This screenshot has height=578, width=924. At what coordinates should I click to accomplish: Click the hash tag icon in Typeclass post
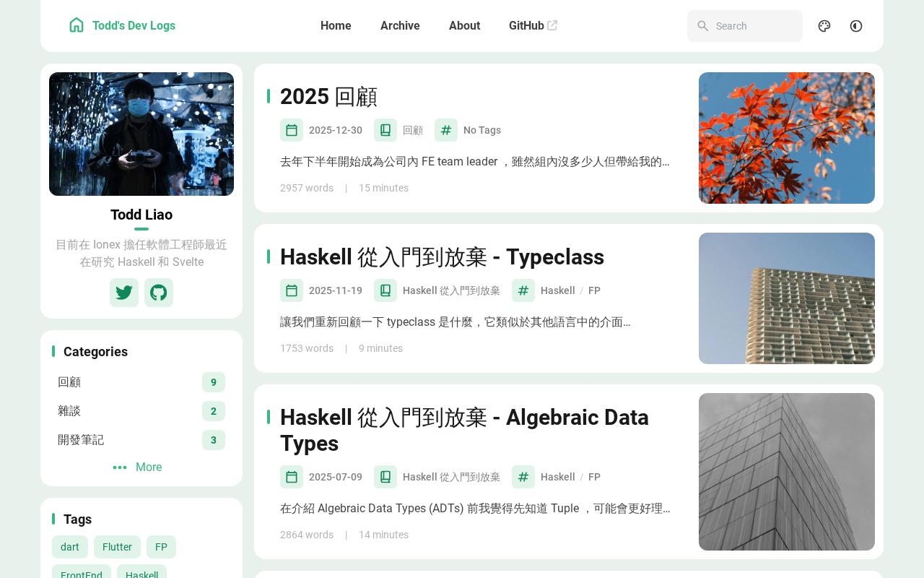click(x=523, y=290)
